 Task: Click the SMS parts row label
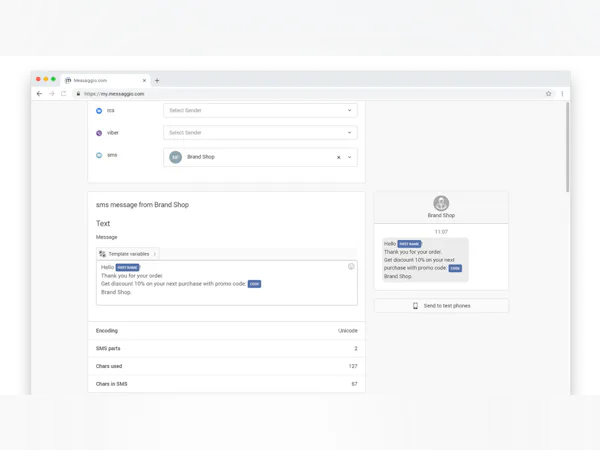[x=108, y=349]
